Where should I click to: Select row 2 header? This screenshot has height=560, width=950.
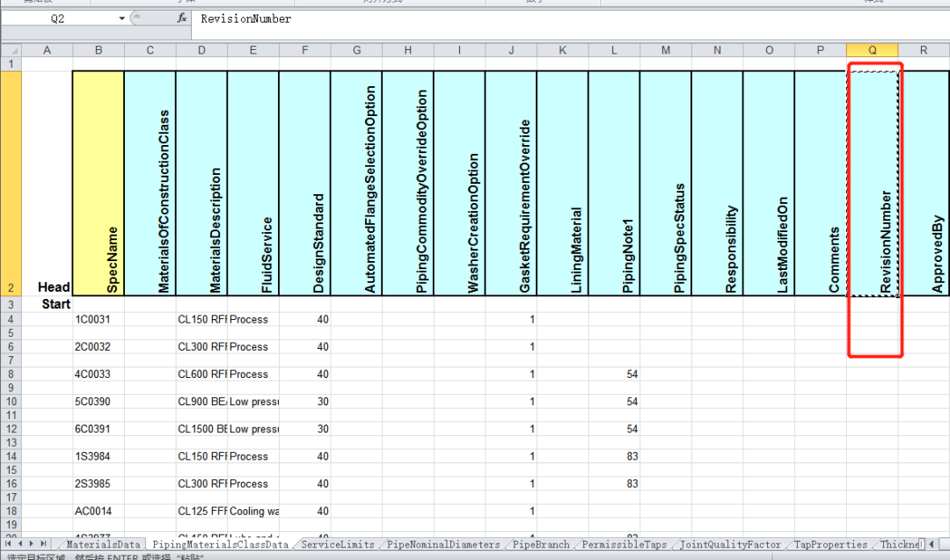tap(11, 184)
